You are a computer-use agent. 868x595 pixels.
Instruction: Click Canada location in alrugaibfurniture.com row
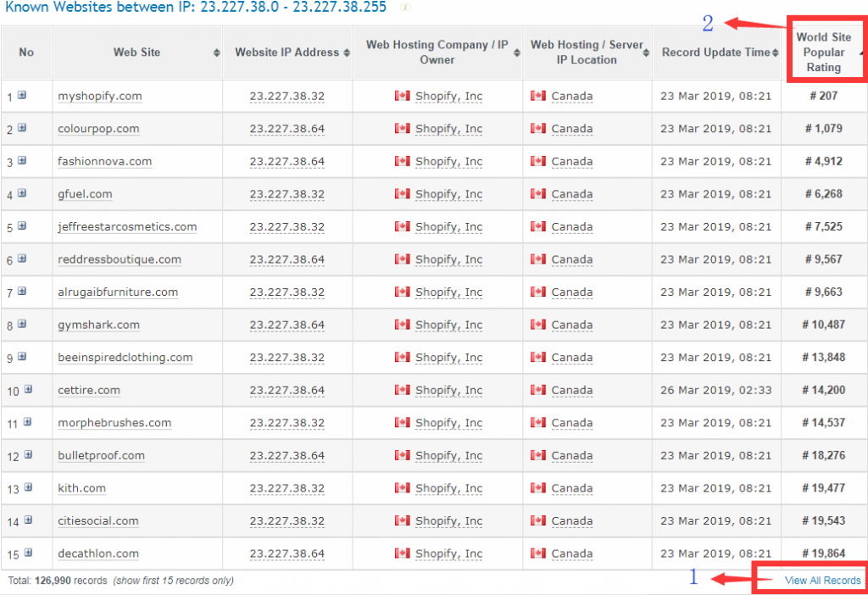point(572,292)
